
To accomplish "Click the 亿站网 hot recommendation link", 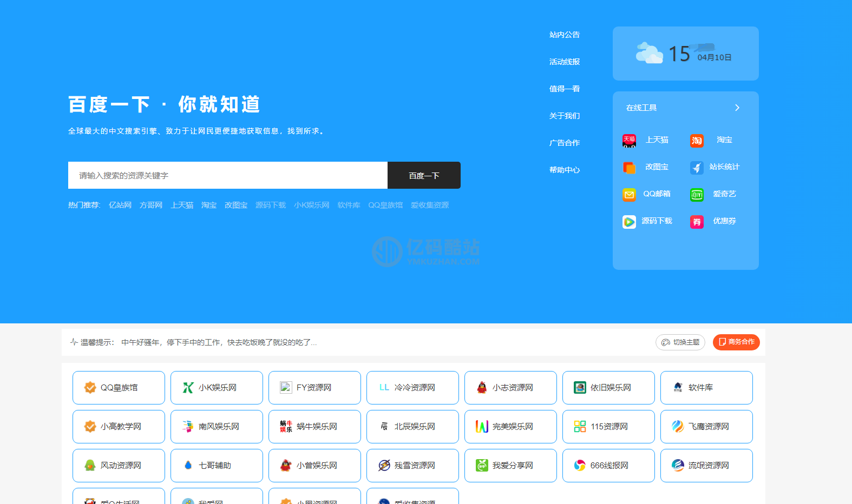I will pyautogui.click(x=120, y=205).
